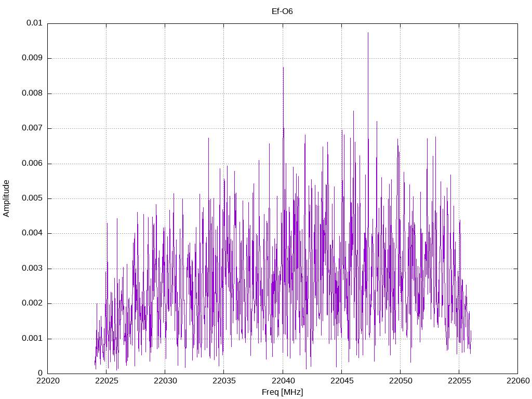Click the 22025 x-axis tick label

[x=107, y=381]
